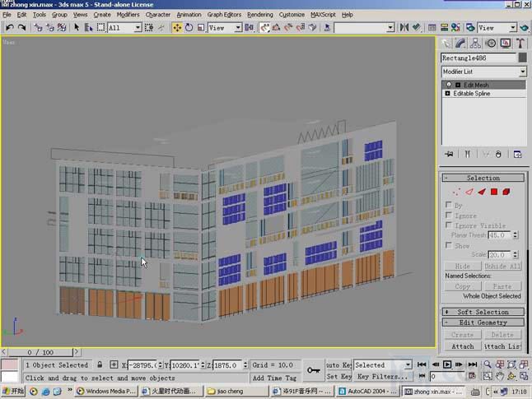Click the Zoom viewport magnifier icon
The width and height of the screenshot is (532, 399).
(x=488, y=364)
